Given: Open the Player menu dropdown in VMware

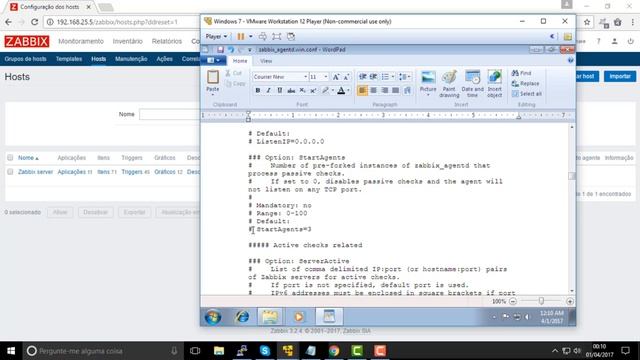Looking at the screenshot, I should coord(216,36).
